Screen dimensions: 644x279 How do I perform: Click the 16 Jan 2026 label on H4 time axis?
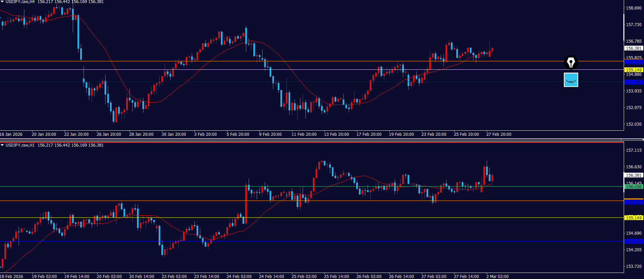[x=11, y=134]
